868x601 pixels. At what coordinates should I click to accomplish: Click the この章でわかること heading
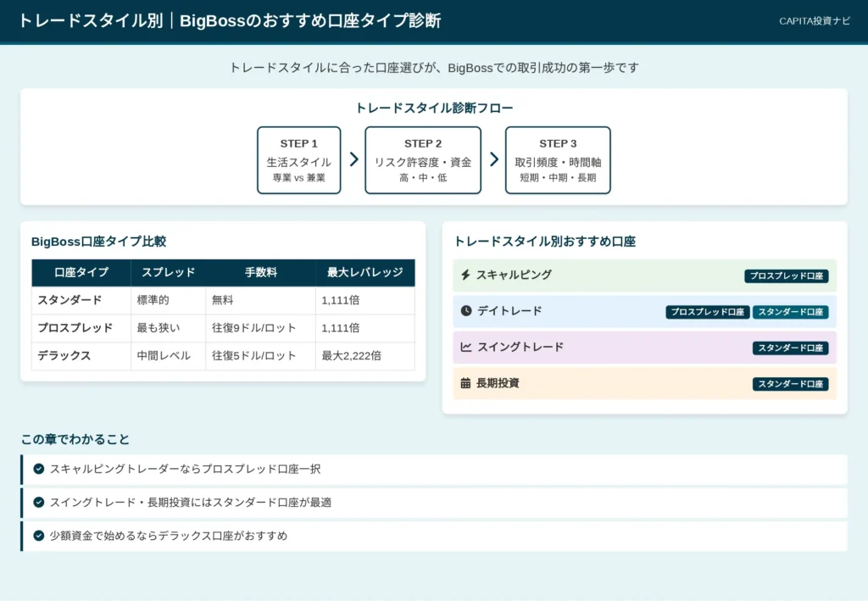75,439
